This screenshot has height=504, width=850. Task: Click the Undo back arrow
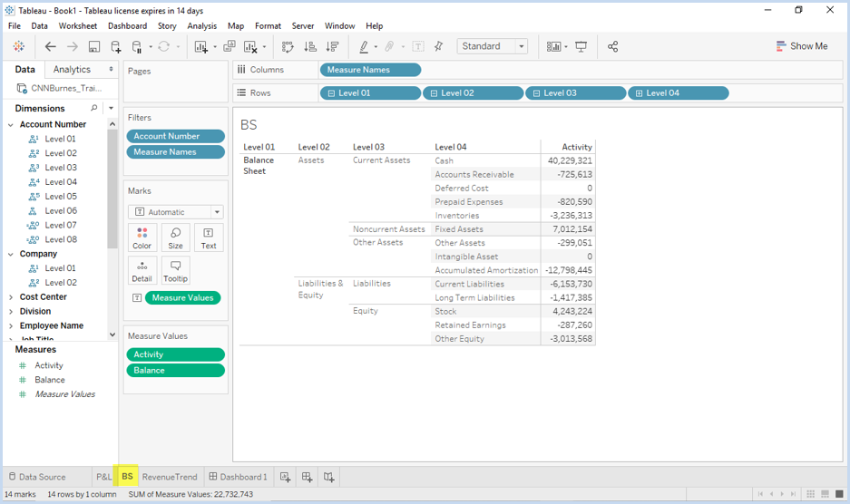pos(51,46)
